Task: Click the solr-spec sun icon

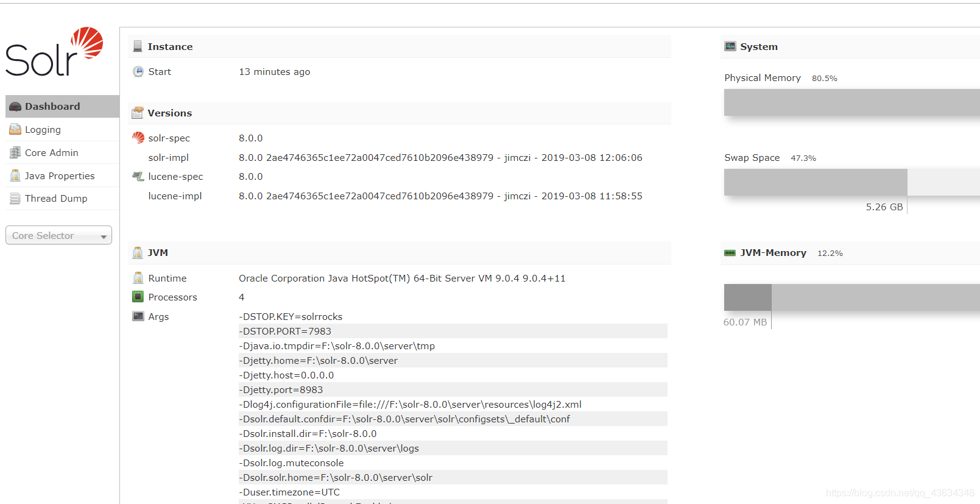Action: (138, 138)
